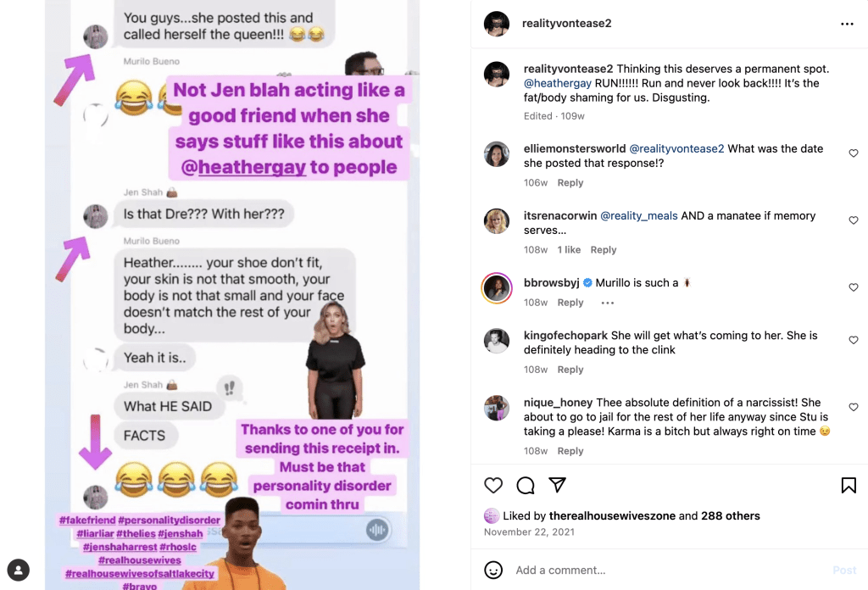Screen dimensions: 868x590
Task: Open post options three-dot menu
Action: tap(847, 24)
